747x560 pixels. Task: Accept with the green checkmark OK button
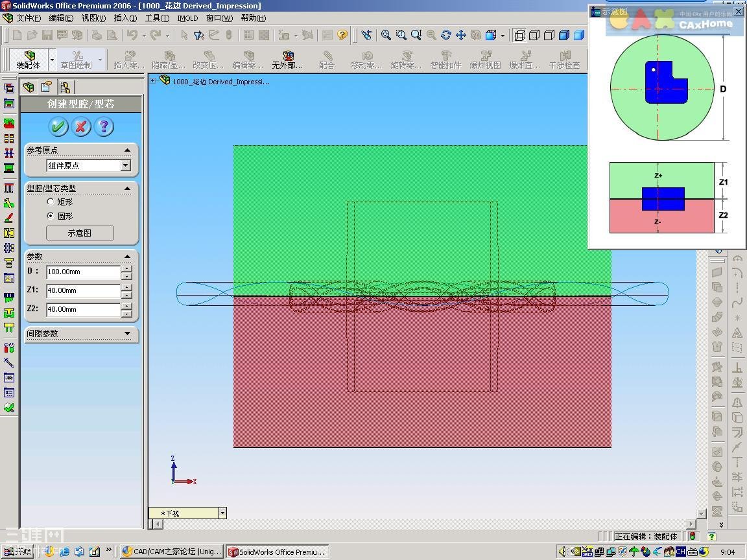[58, 126]
